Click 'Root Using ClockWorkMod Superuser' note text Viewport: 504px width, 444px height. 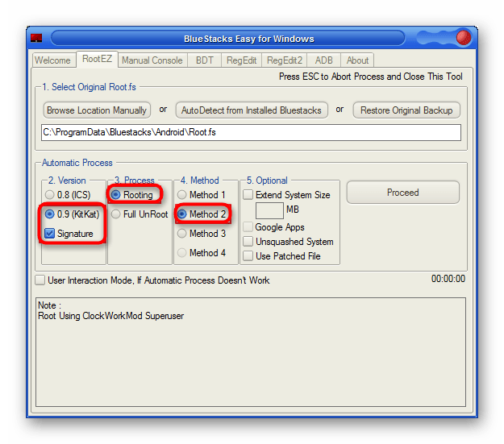111,316
